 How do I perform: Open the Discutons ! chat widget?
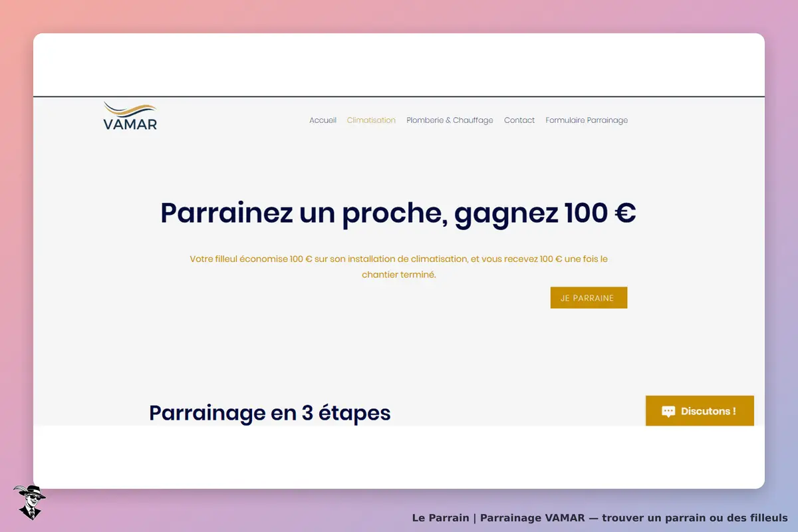[x=700, y=411]
